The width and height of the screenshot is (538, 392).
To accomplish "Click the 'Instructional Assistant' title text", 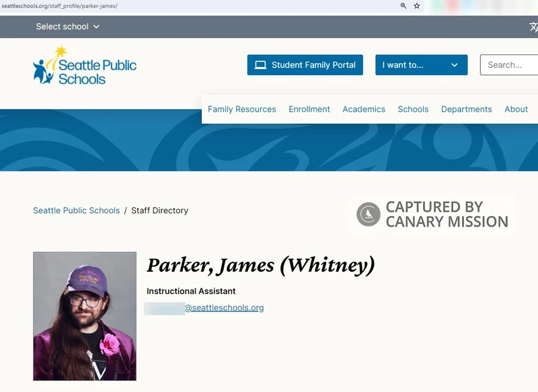I will (191, 291).
